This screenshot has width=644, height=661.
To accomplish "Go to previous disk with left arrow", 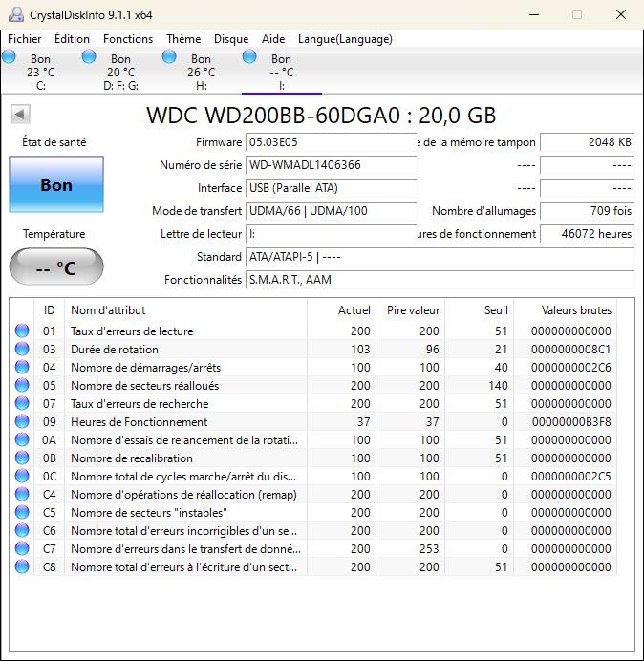I will 19,115.
